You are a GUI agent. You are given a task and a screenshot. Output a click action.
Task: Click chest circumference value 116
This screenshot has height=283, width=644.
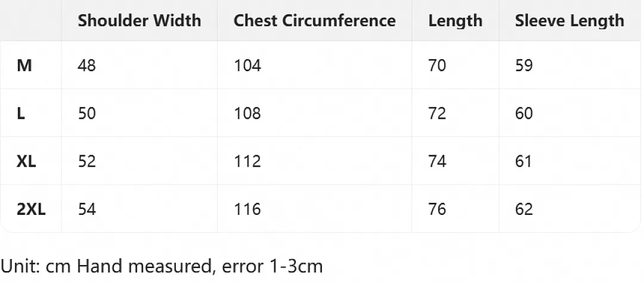click(247, 209)
